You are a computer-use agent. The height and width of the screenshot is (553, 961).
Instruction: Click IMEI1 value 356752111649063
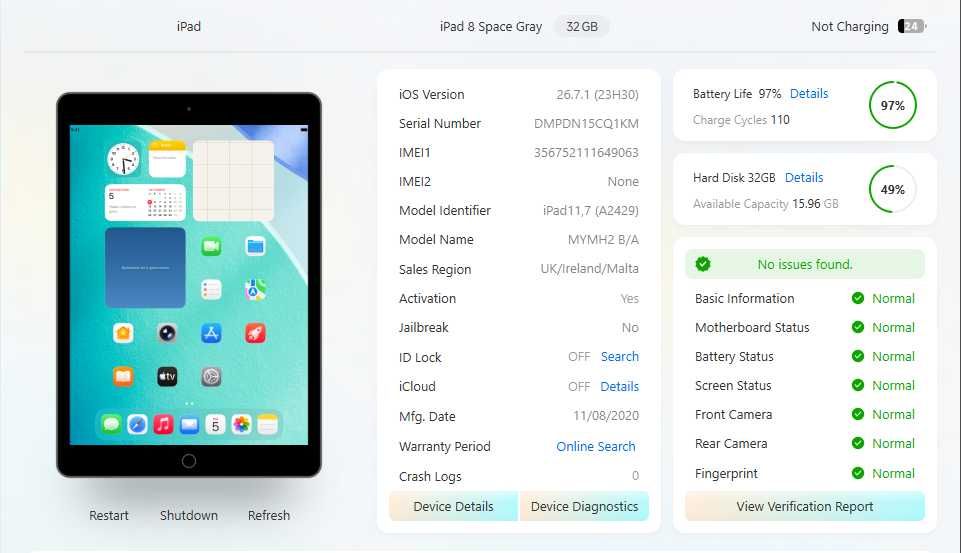pos(586,153)
